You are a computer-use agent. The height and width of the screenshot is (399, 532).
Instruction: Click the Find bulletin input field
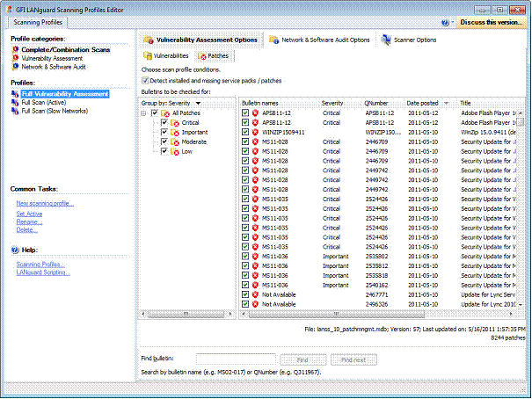[237, 359]
